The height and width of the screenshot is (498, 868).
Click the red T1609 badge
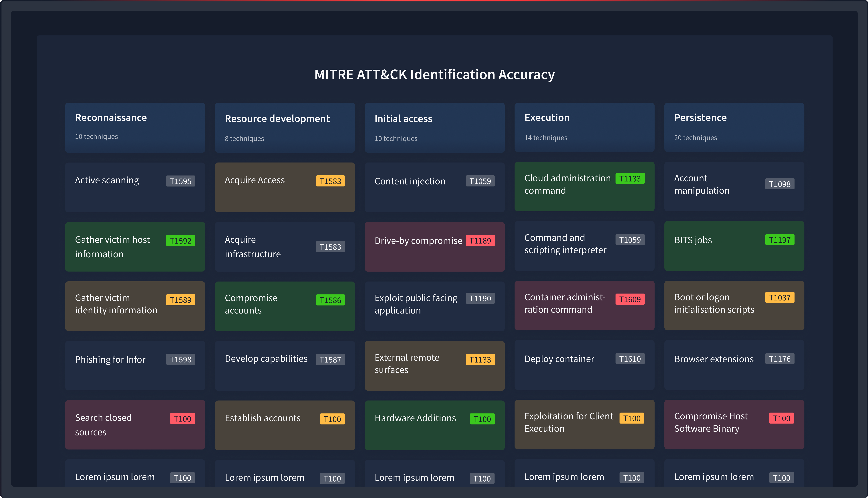point(630,299)
